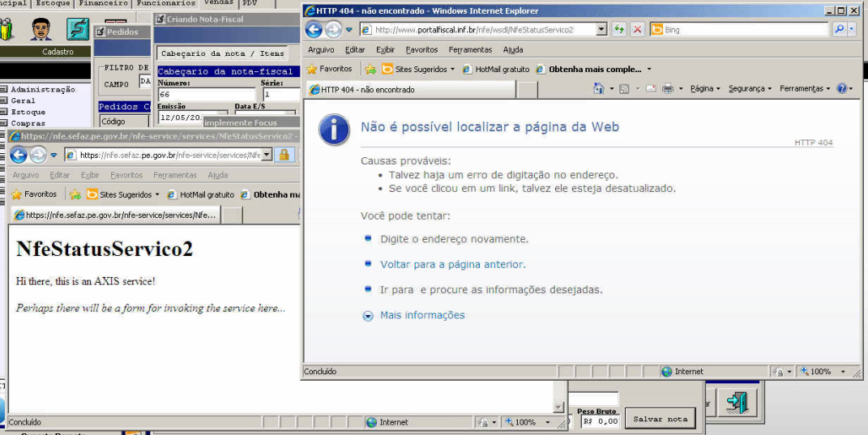Click the gold security lock in sefaz window
Screen dimensions: 868x435
(284, 155)
